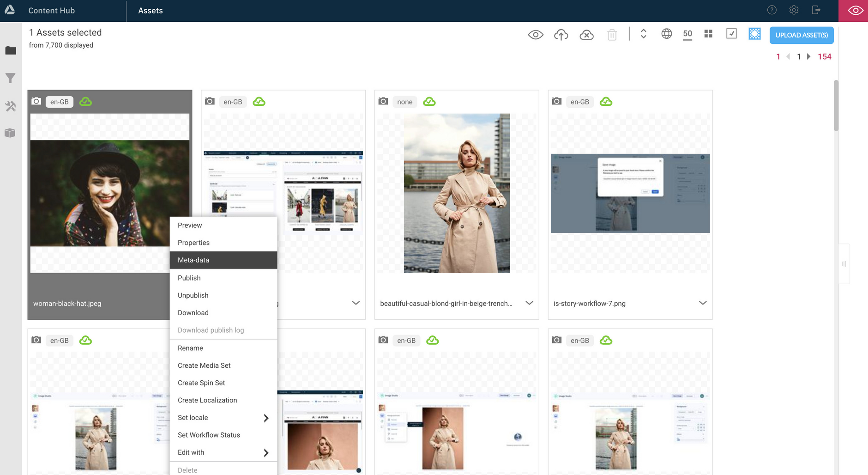Select the is-story-workflow-7.png thumbnail
This screenshot has height=475, width=868.
630,193
